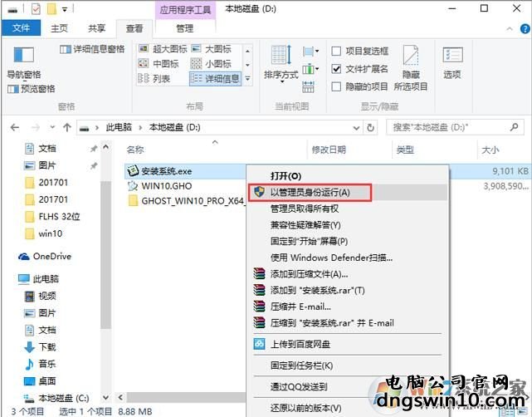Select 打开(O) in context menu
Screen dimensions: 532x417
(x=349, y=176)
